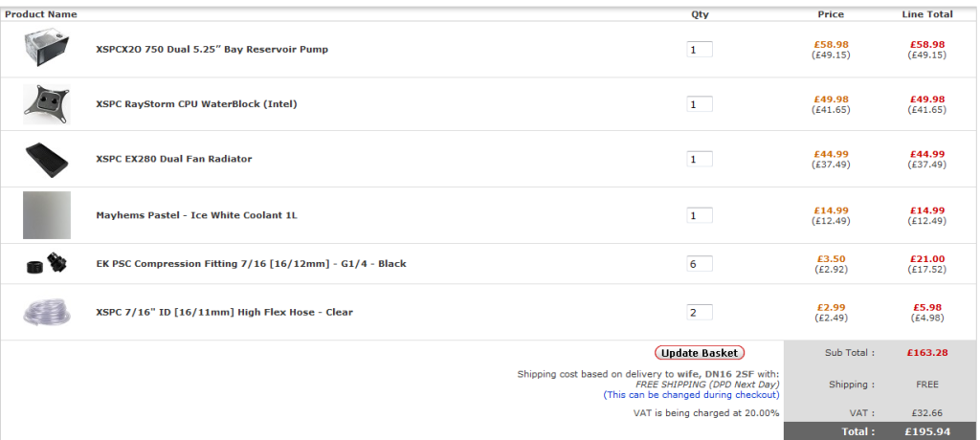980x440 pixels.
Task: Open Mayhems Pastel Ice White Coolant link
Action: [196, 215]
